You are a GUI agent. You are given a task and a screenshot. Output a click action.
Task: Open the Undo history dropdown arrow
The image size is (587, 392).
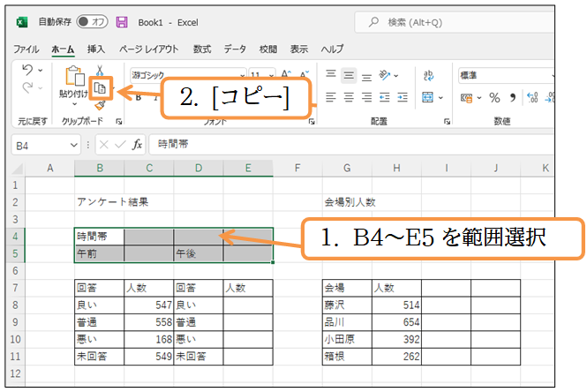[x=41, y=70]
